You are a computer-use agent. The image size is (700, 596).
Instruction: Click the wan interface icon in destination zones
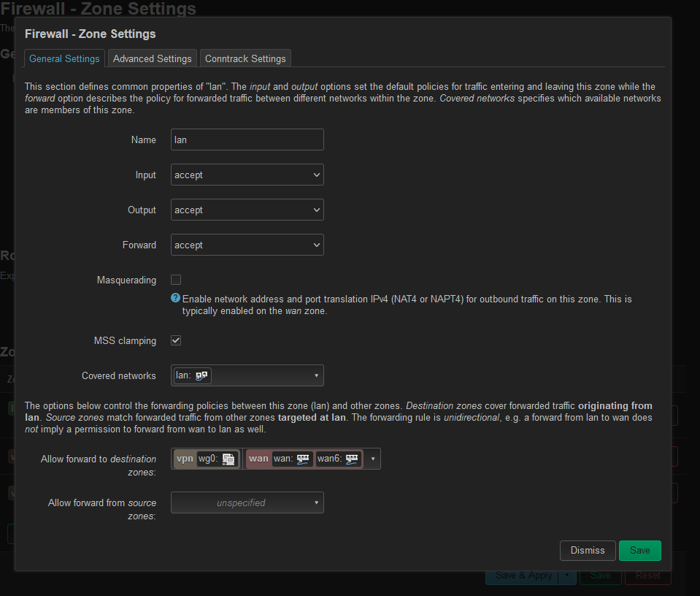[x=303, y=459]
